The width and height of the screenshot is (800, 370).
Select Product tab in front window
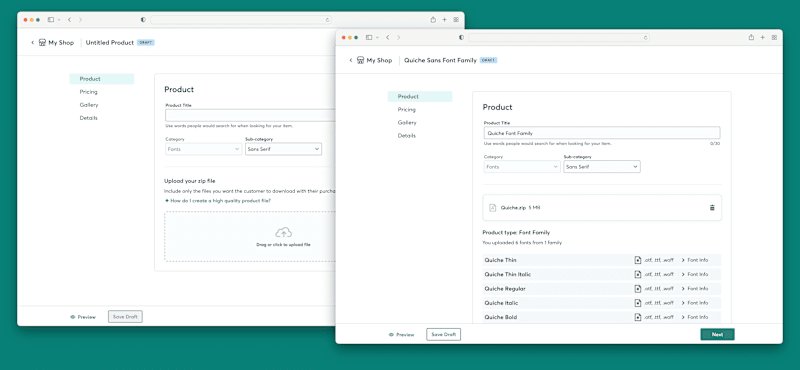coord(420,96)
